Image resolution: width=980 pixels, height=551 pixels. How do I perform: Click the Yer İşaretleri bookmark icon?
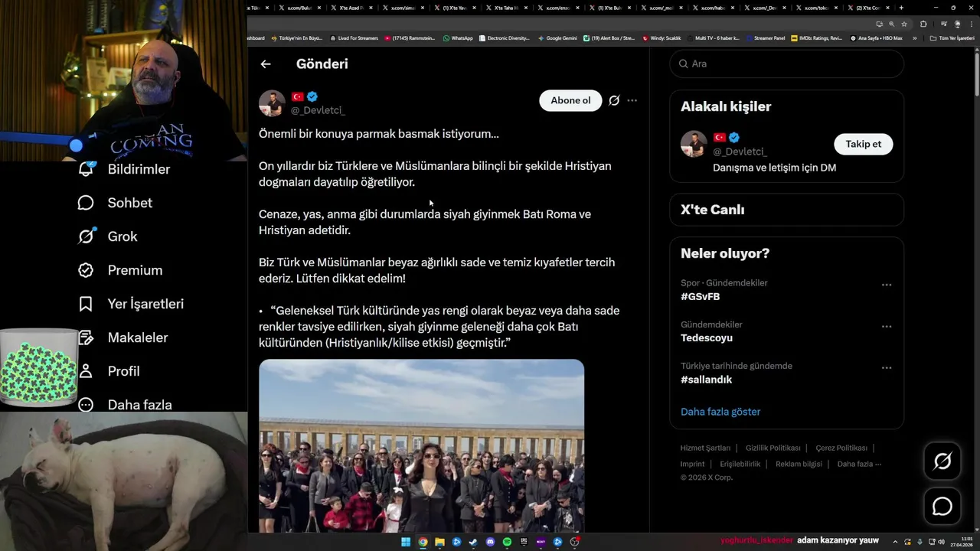86,304
